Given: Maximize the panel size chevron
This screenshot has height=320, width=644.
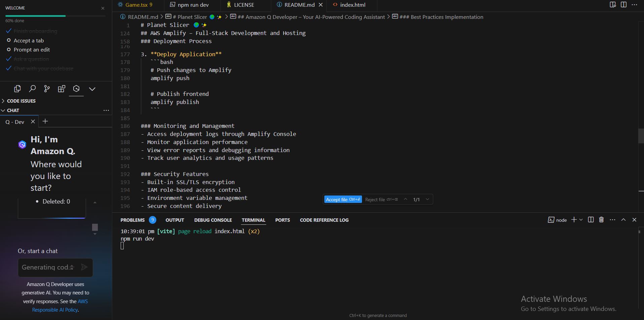Looking at the screenshot, I should coord(623,220).
